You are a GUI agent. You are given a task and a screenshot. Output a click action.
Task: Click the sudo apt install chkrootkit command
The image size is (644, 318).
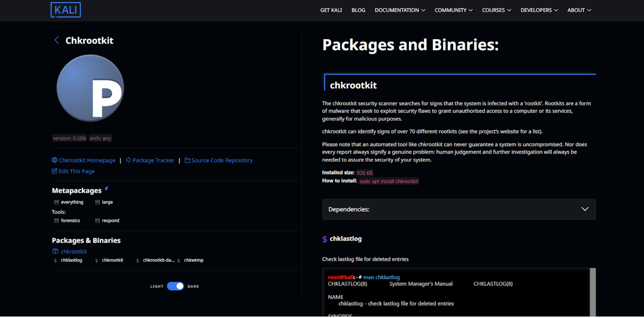click(389, 181)
